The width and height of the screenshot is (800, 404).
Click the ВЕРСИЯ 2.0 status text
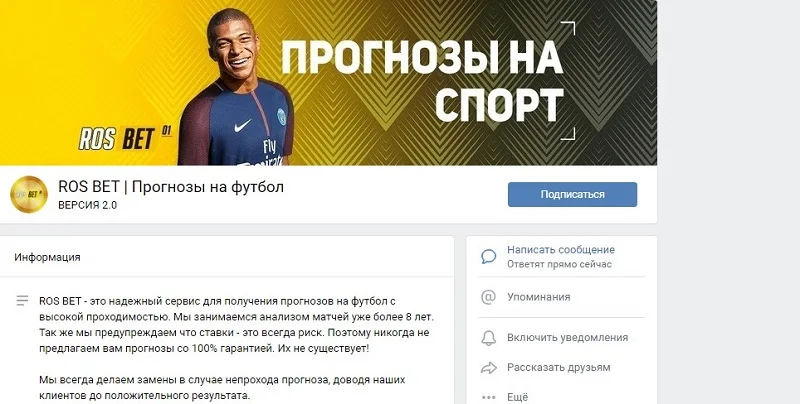(x=87, y=205)
